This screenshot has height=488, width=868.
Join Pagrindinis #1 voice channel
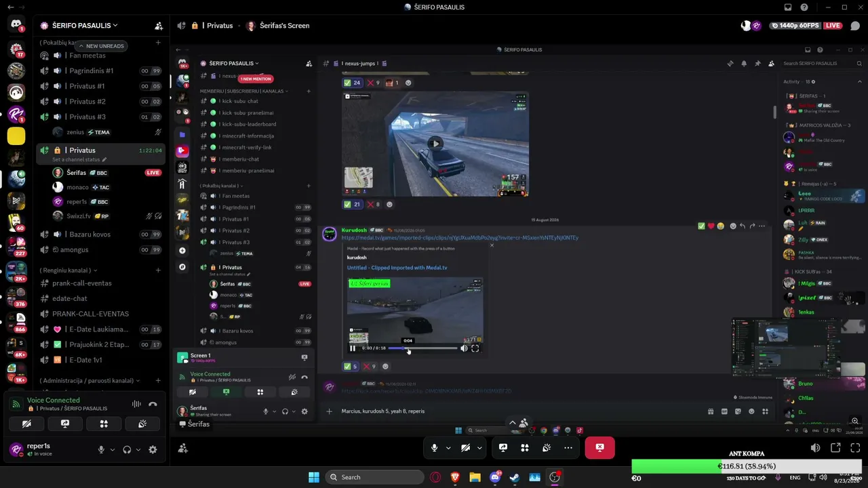point(100,70)
